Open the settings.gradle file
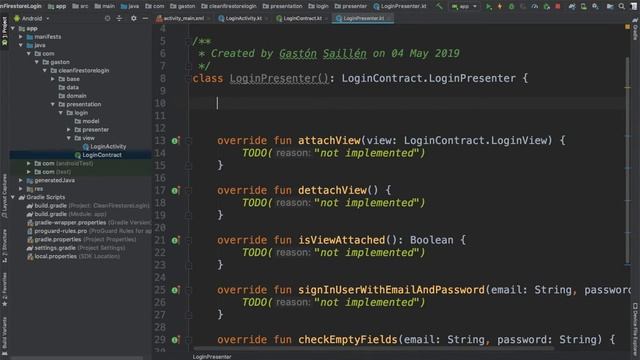Viewport: 640px width, 360px height. pyautogui.click(x=76, y=248)
